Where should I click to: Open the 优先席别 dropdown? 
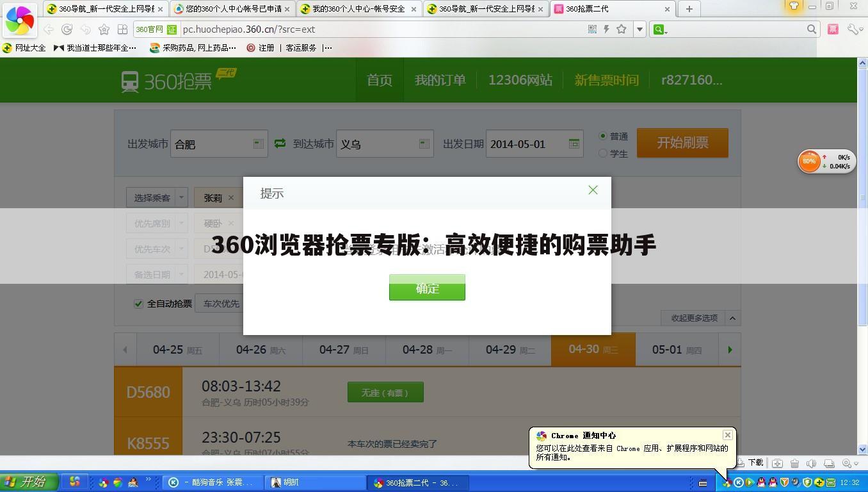156,223
